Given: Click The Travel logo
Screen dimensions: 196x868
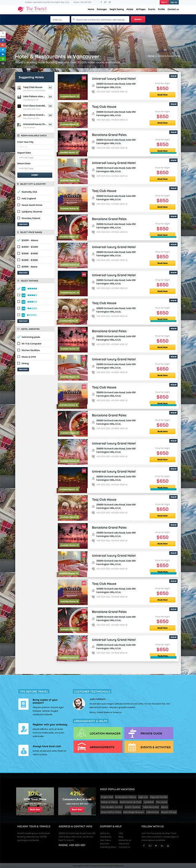Looking at the screenshot, I should (x=33, y=9).
